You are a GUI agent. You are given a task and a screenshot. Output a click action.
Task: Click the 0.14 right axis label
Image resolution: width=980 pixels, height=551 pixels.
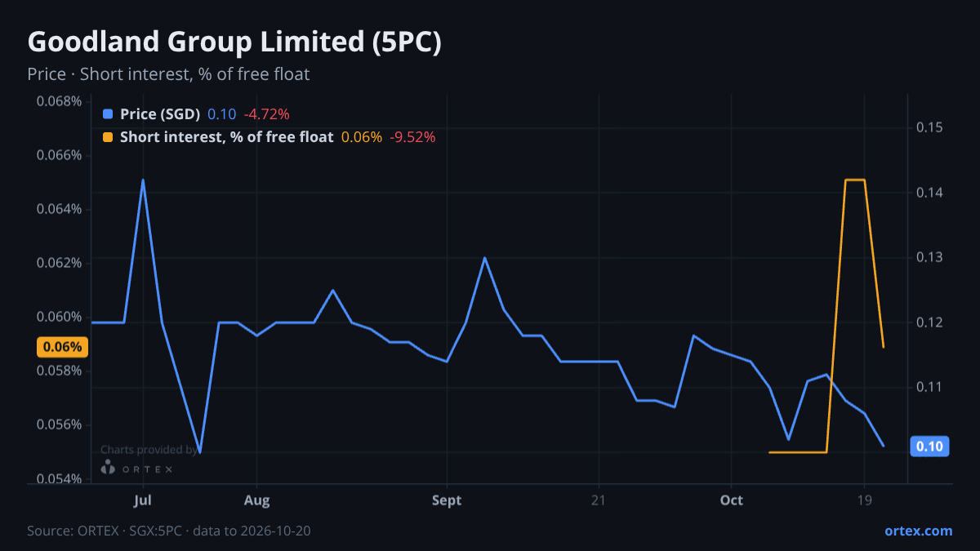[x=929, y=193]
